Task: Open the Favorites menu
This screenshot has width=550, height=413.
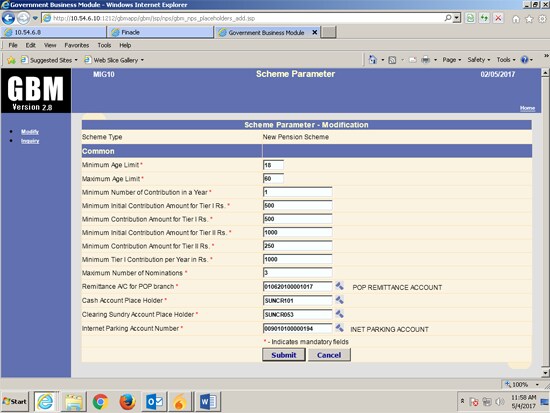Action: pos(76,45)
